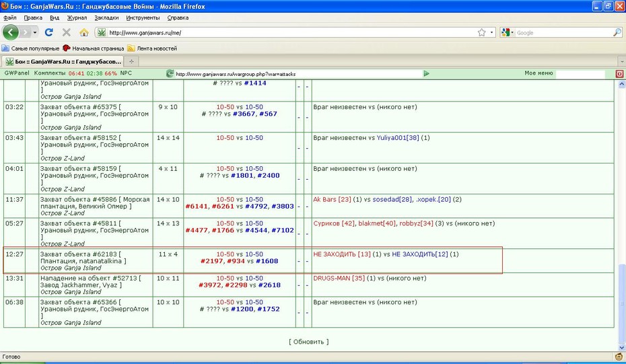Click the search magnifier icon
The height and width of the screenshot is (364, 626).
click(x=617, y=33)
